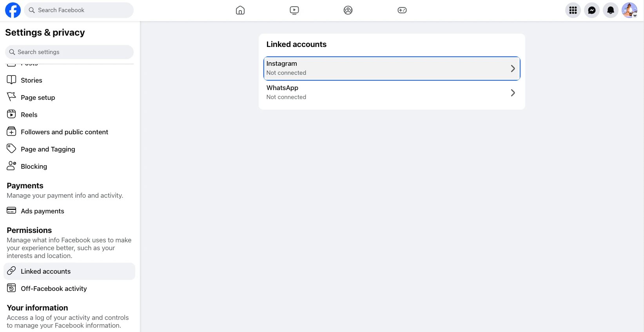644x332 pixels.
Task: Open the Page setup settings item
Action: [69, 97]
